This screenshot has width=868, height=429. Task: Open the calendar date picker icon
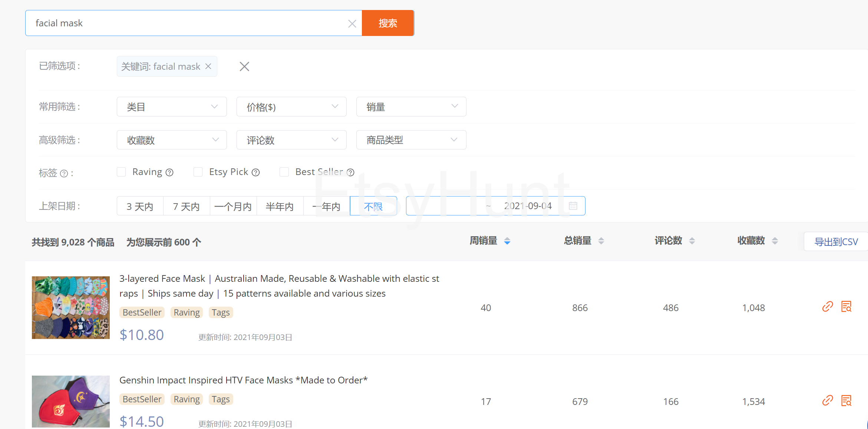[573, 206]
